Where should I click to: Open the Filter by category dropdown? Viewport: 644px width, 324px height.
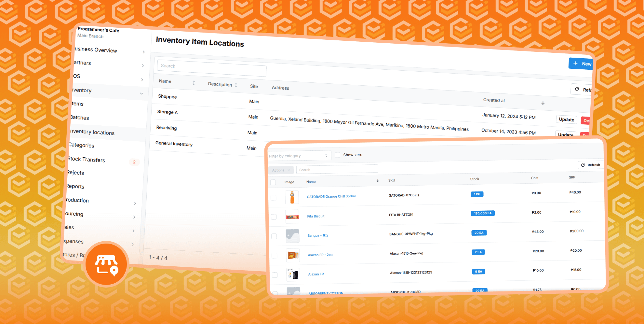coord(299,155)
